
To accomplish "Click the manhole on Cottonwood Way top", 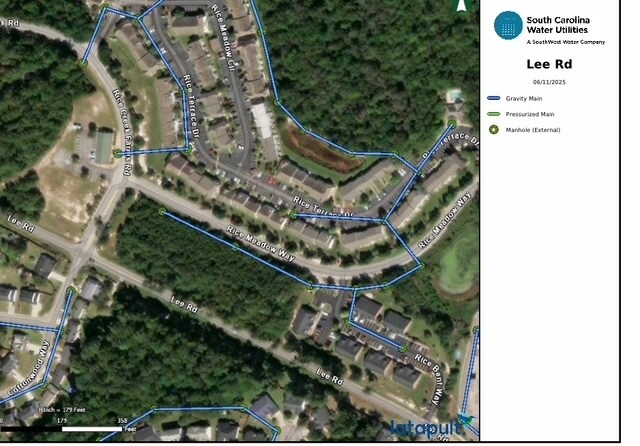I will pos(71,291).
